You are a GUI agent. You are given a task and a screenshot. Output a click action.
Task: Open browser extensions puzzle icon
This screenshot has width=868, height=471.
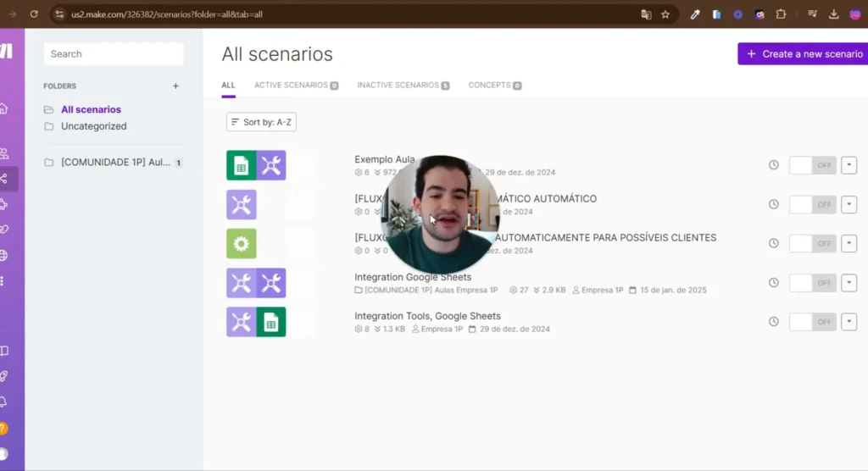[781, 14]
